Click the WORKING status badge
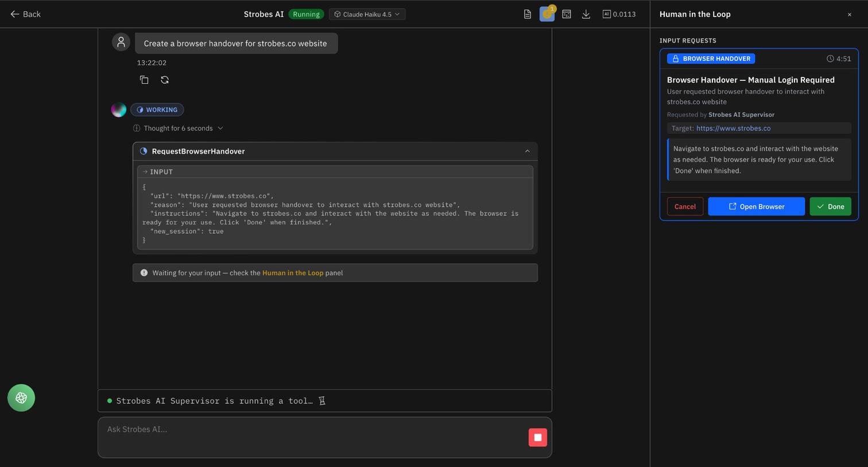 click(x=157, y=110)
